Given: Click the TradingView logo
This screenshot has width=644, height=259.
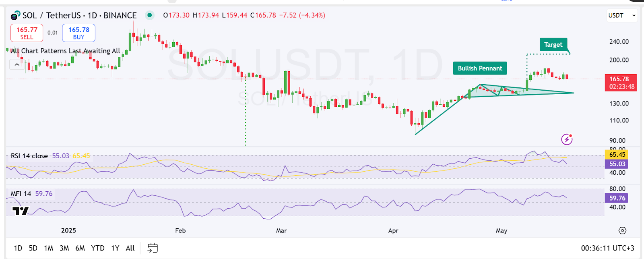Looking at the screenshot, I should click(x=21, y=211).
